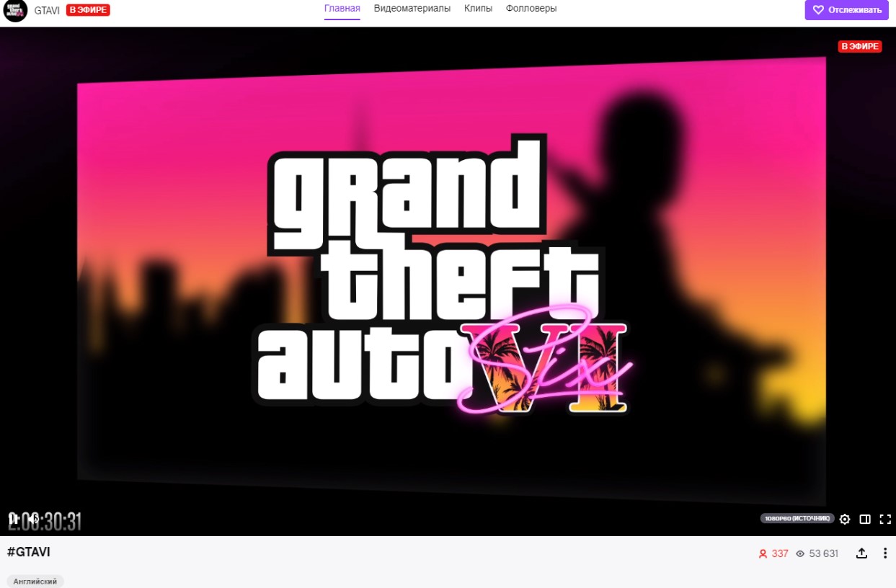This screenshot has height=588, width=896.
Task: Enable theatre mode in the player
Action: pos(864,519)
